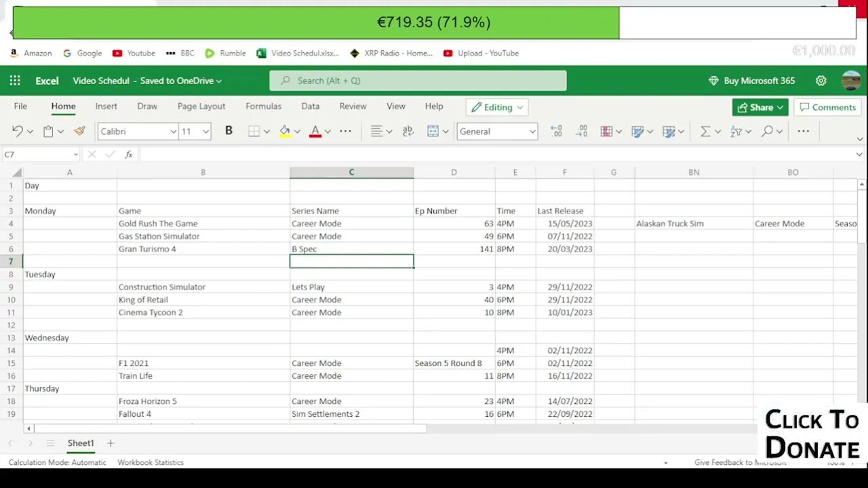Click the text alignment icon
Viewport: 868px width, 488px height.
tap(376, 131)
